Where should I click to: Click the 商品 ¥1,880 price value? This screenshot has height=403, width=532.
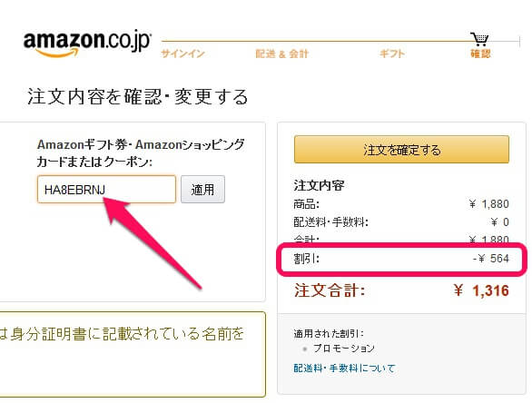click(489, 204)
